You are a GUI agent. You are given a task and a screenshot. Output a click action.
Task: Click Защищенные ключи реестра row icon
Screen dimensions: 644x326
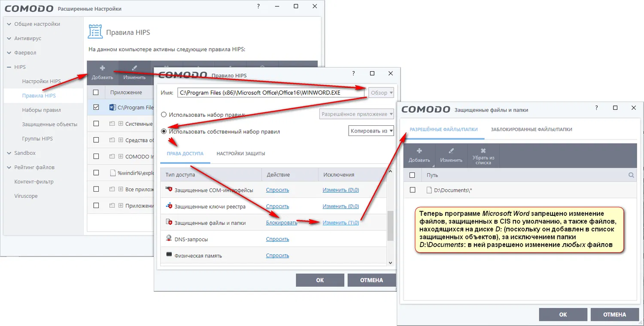pyautogui.click(x=169, y=206)
